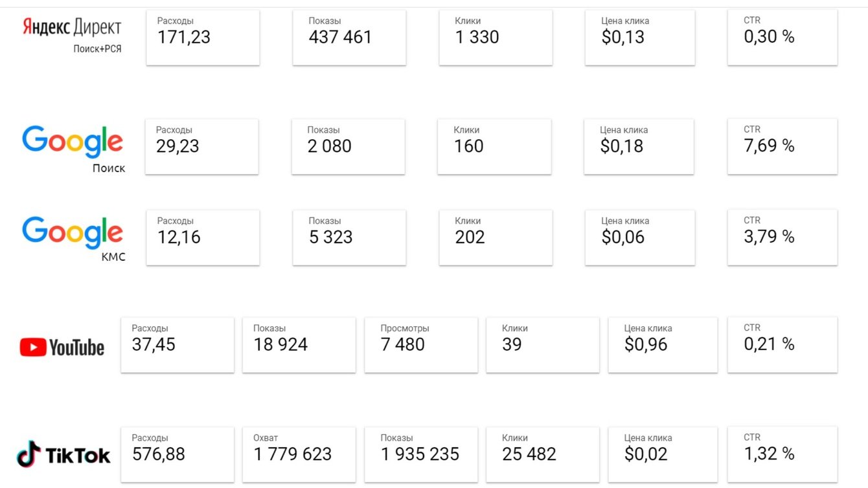This screenshot has width=868, height=488.
Task: Select Yandex CTR card showing 0,30 %
Action: coord(782,38)
